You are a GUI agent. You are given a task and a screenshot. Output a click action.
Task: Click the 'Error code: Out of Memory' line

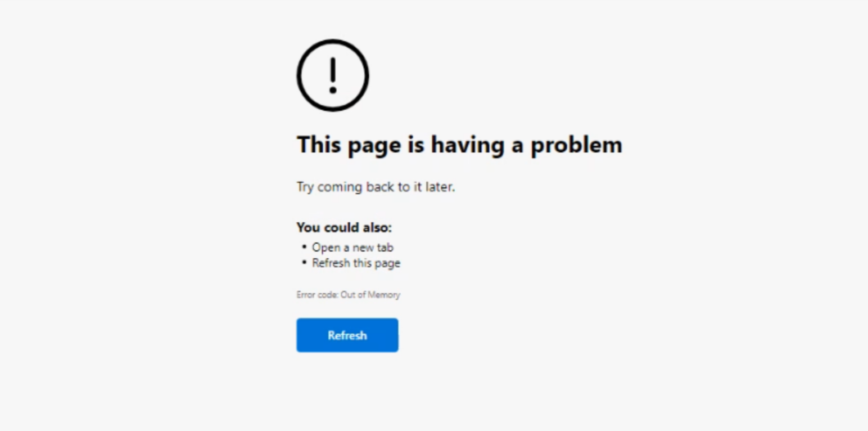pyautogui.click(x=348, y=294)
